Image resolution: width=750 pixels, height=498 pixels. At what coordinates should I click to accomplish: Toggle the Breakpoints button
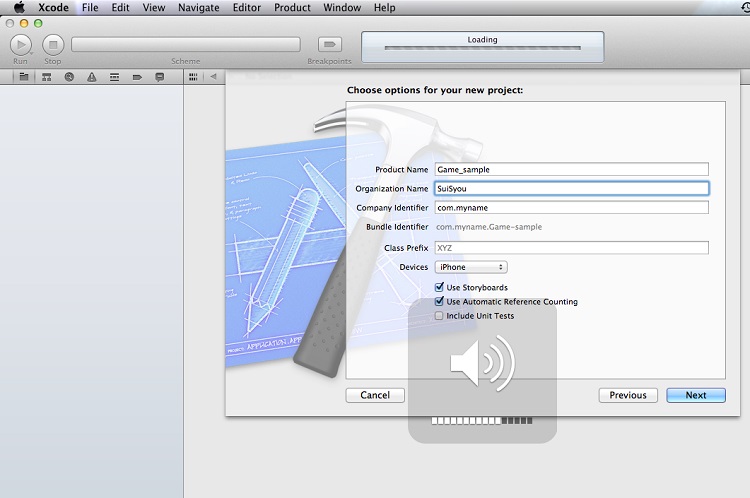[x=330, y=44]
